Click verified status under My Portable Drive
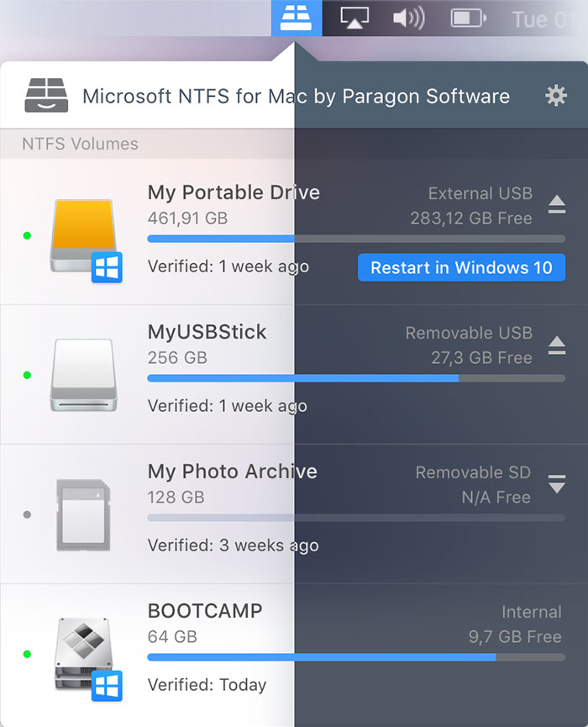This screenshot has width=588, height=727. point(228,266)
